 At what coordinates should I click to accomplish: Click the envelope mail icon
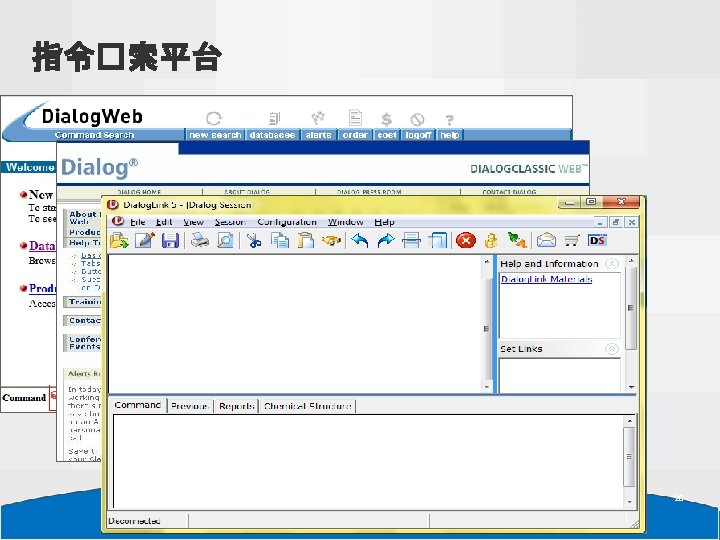point(546,240)
